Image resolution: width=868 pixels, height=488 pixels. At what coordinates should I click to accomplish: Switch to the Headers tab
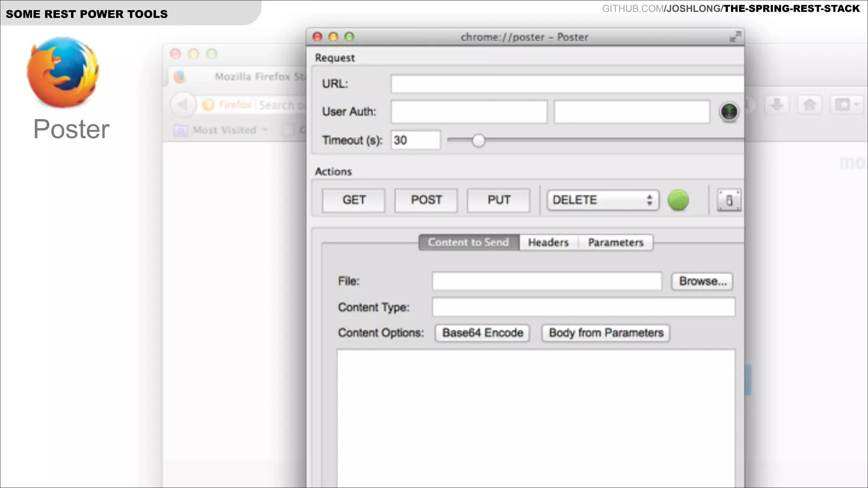click(x=548, y=243)
